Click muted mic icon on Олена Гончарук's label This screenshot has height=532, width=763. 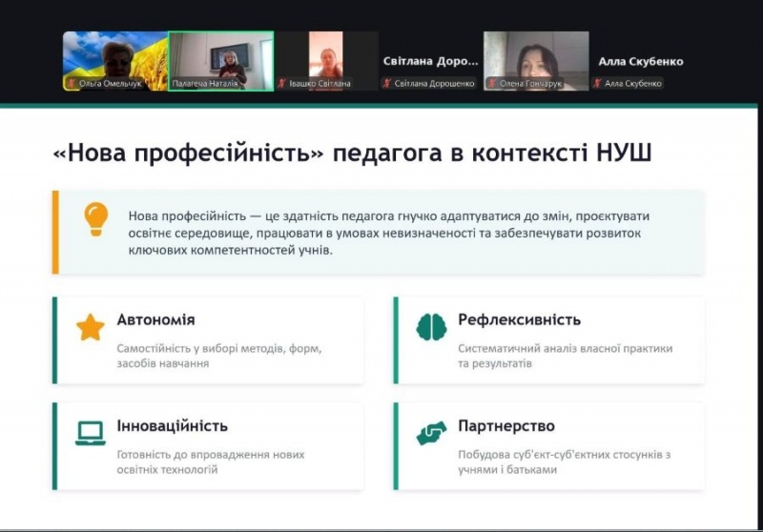pyautogui.click(x=492, y=84)
